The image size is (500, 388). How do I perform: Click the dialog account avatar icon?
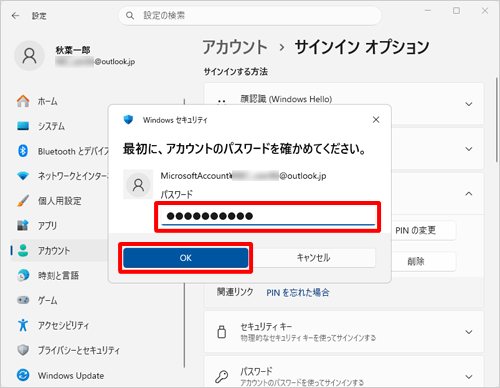click(138, 184)
